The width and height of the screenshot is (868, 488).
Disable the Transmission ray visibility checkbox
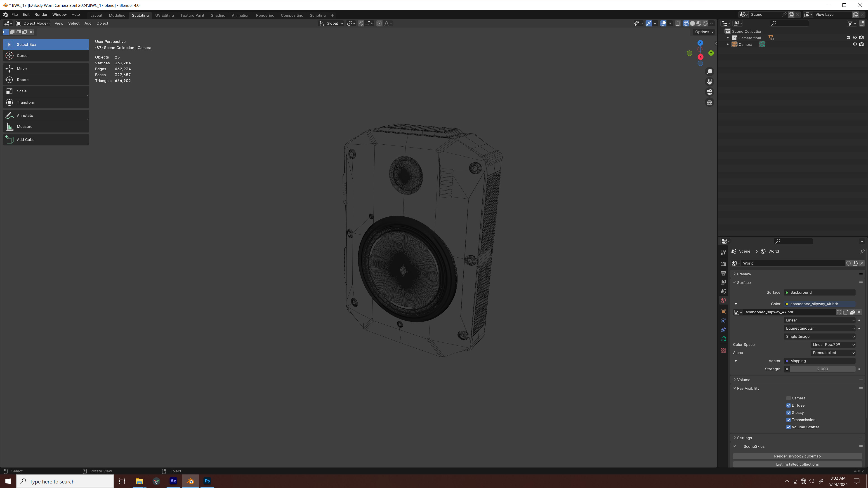coord(788,420)
